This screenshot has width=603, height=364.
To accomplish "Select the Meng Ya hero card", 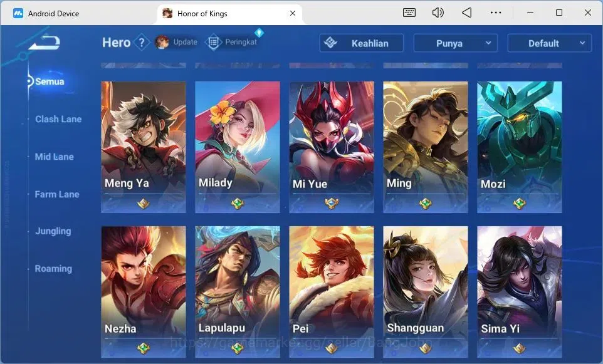I will pyautogui.click(x=144, y=147).
